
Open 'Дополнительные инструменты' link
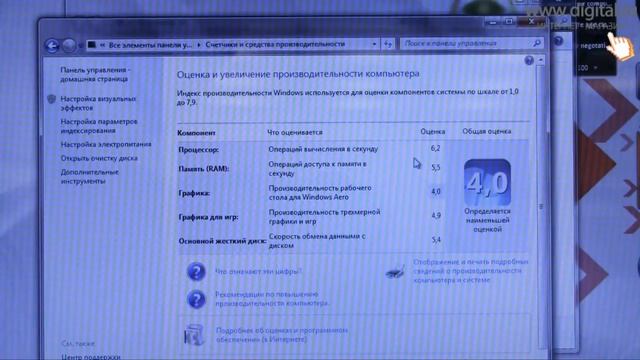89,176
